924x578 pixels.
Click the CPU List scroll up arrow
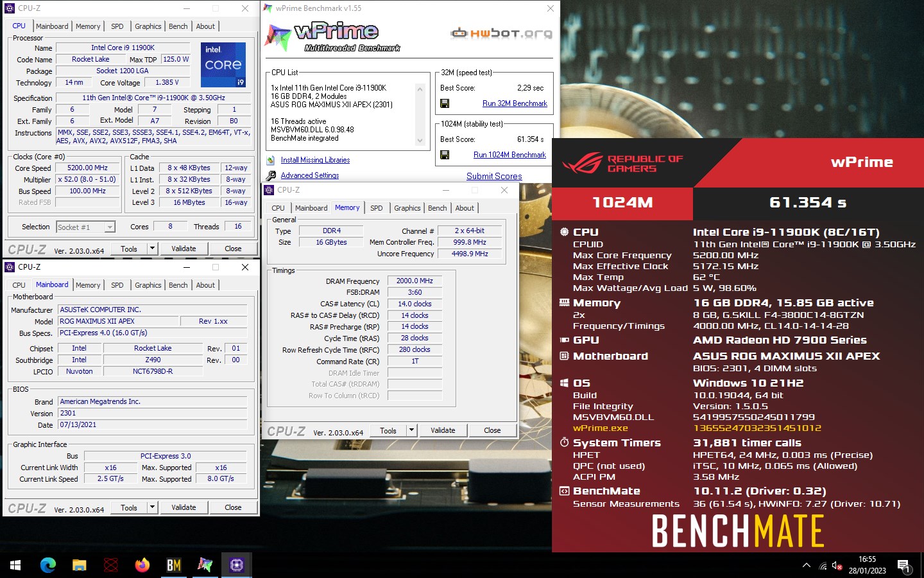pos(420,89)
